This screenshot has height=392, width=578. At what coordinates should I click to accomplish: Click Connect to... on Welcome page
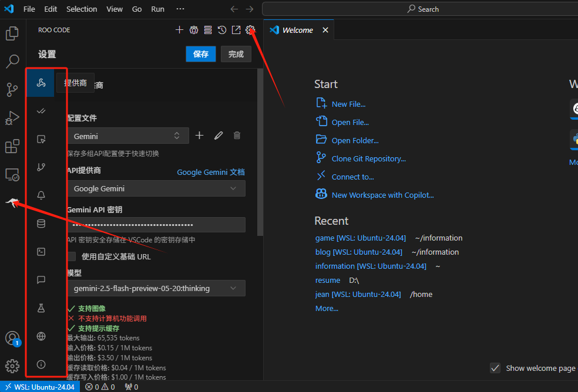point(353,177)
